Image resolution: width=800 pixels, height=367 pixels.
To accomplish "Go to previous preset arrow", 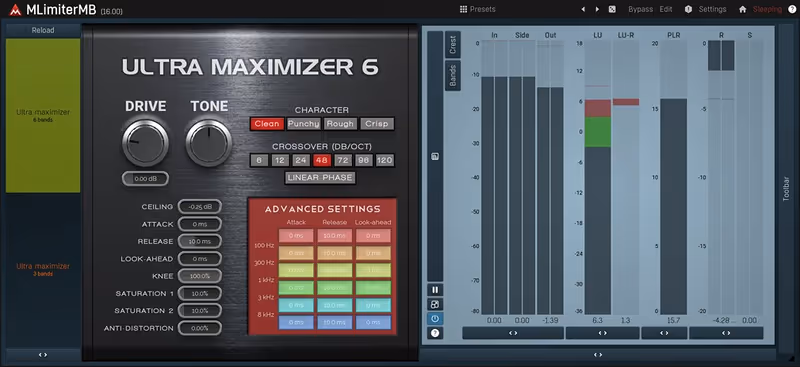I will [583, 9].
